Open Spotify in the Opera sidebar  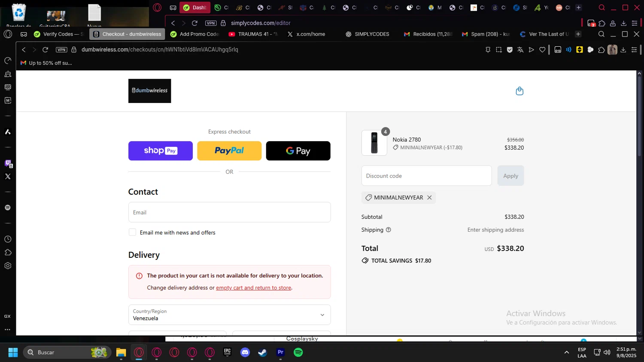[x=8, y=208]
